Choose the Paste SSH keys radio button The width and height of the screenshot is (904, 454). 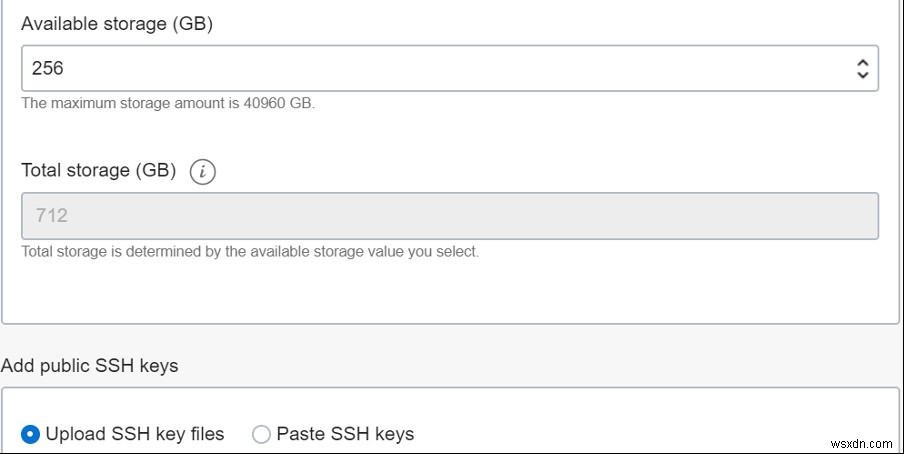[261, 434]
